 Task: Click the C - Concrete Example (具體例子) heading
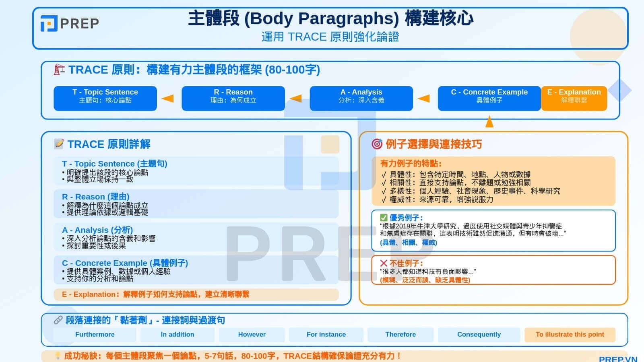[x=125, y=263]
